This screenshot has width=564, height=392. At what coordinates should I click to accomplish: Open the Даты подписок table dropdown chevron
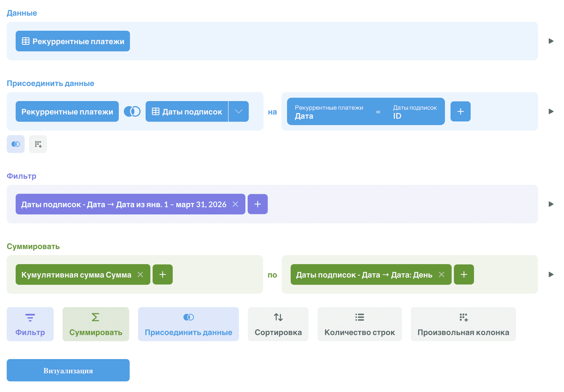click(238, 111)
